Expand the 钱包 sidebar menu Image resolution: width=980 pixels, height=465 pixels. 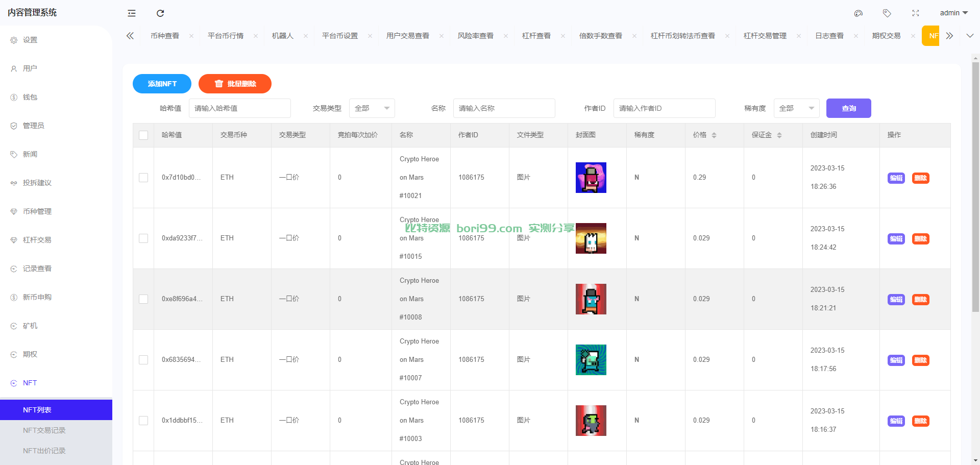56,97
